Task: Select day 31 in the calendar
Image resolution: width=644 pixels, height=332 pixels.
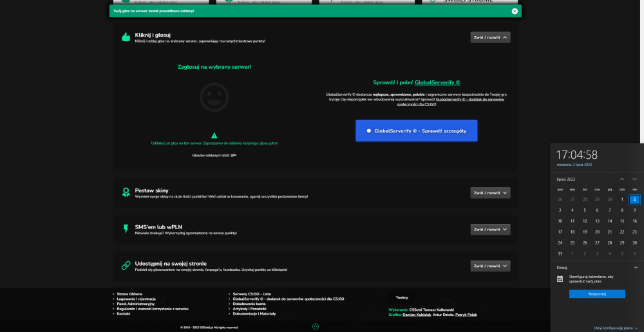Action: click(560, 254)
